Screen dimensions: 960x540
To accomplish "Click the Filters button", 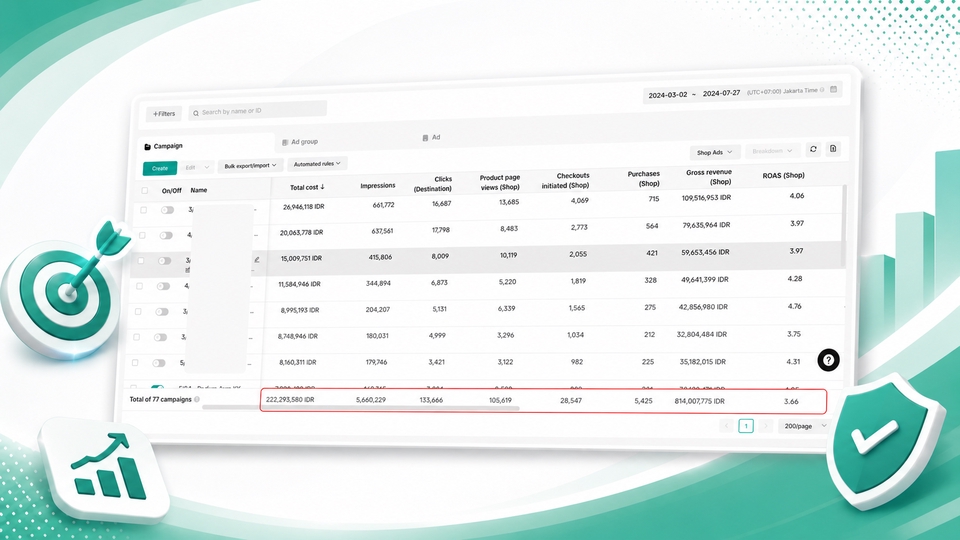I will (163, 113).
